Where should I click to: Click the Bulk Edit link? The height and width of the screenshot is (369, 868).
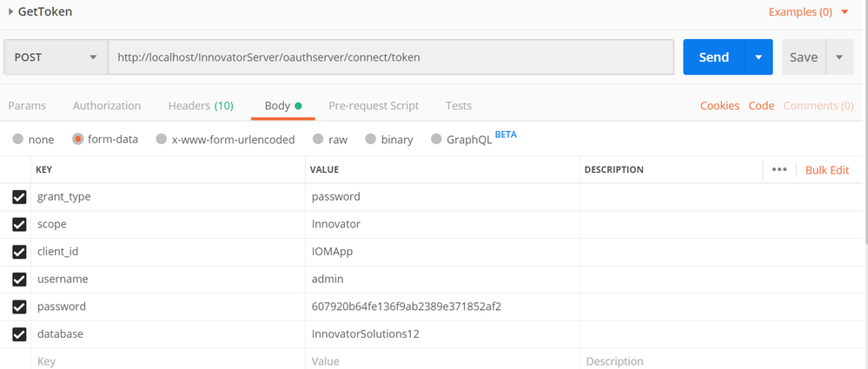pyautogui.click(x=827, y=170)
